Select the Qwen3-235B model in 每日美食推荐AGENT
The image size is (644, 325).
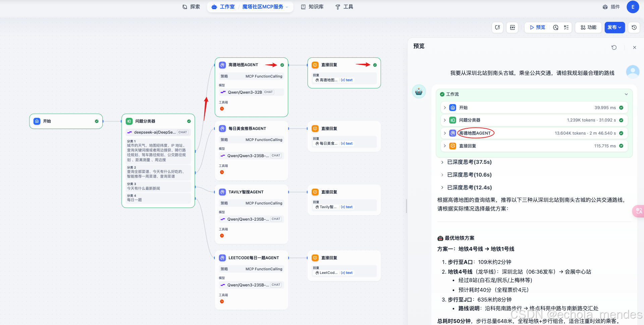tap(252, 155)
